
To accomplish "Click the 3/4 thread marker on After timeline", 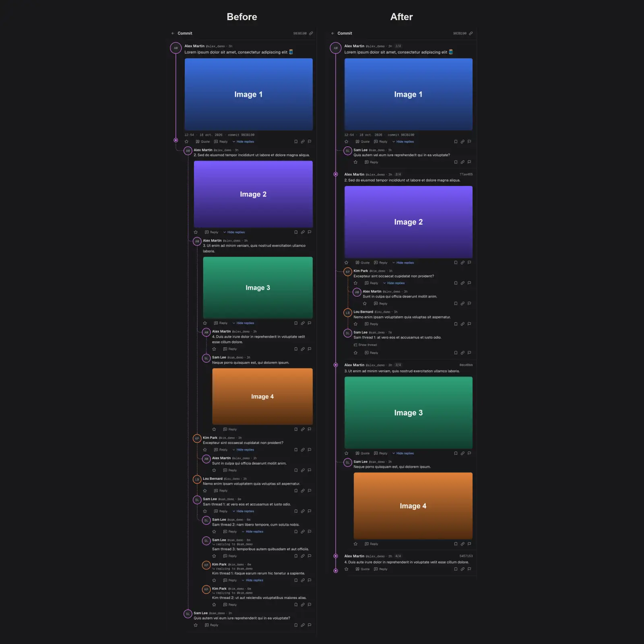I will pos(336,365).
